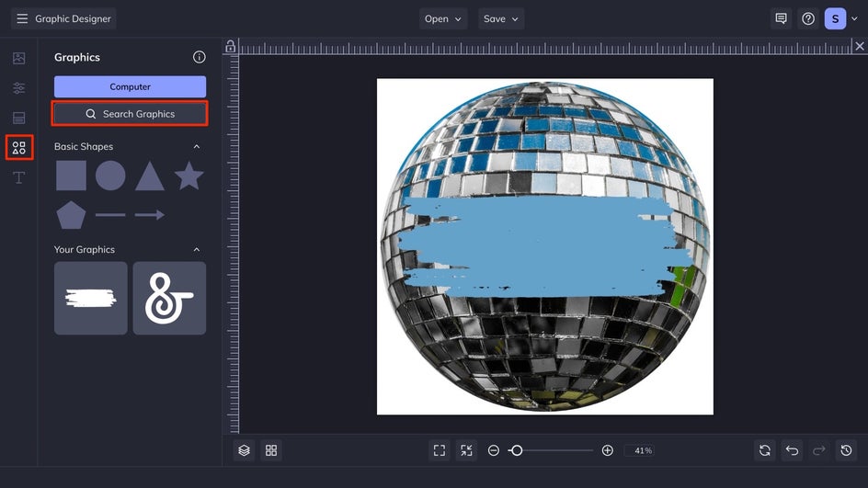Expand the Open dropdown menu
Screen dimensions: 868x488
coord(444,18)
